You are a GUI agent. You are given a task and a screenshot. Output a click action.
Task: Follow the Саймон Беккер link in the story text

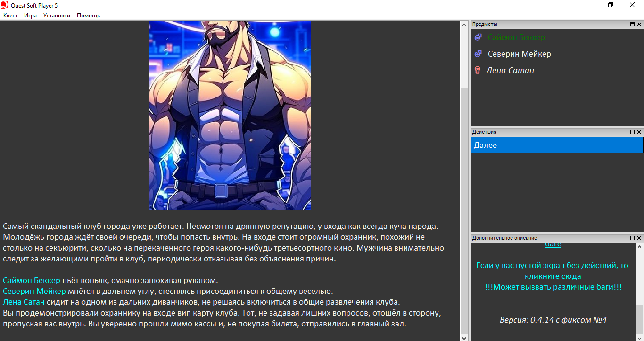pos(32,280)
